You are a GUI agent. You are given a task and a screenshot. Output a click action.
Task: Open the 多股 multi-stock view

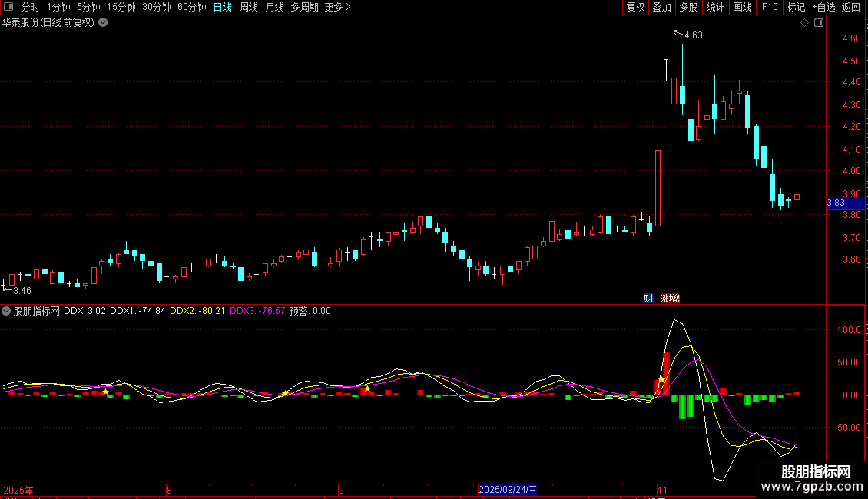pyautogui.click(x=688, y=7)
